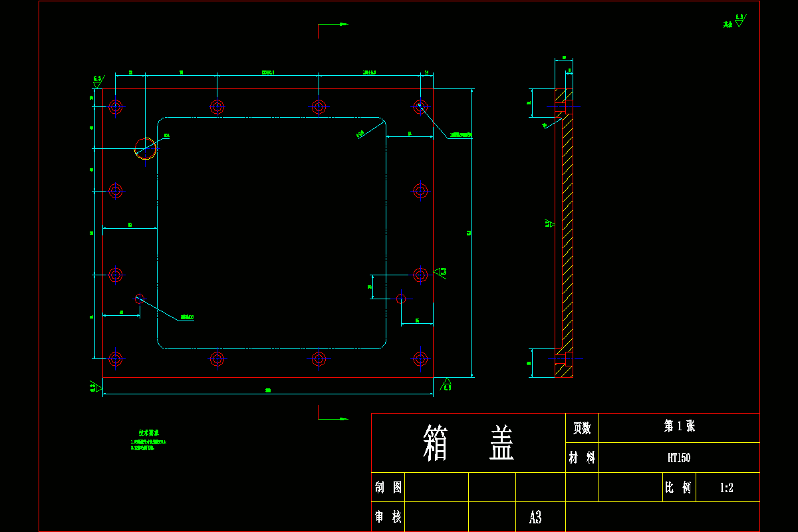
Task: Pick the top-left corner bolt hole
Action: pos(116,106)
